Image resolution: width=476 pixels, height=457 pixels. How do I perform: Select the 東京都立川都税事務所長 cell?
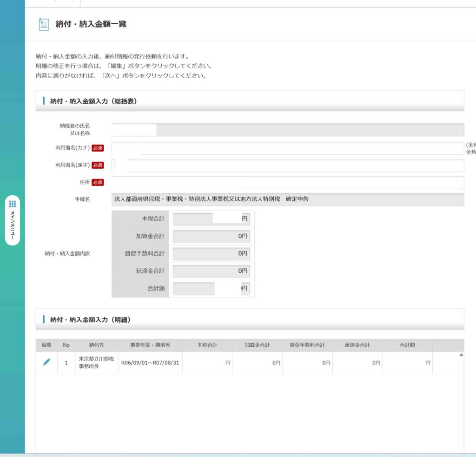pos(97,363)
